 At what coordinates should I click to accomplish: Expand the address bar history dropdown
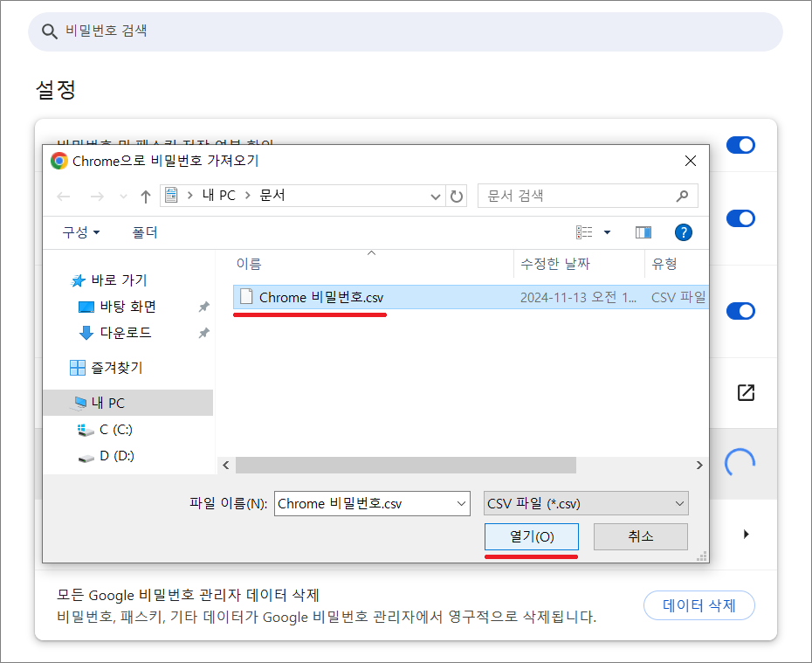pos(436,197)
